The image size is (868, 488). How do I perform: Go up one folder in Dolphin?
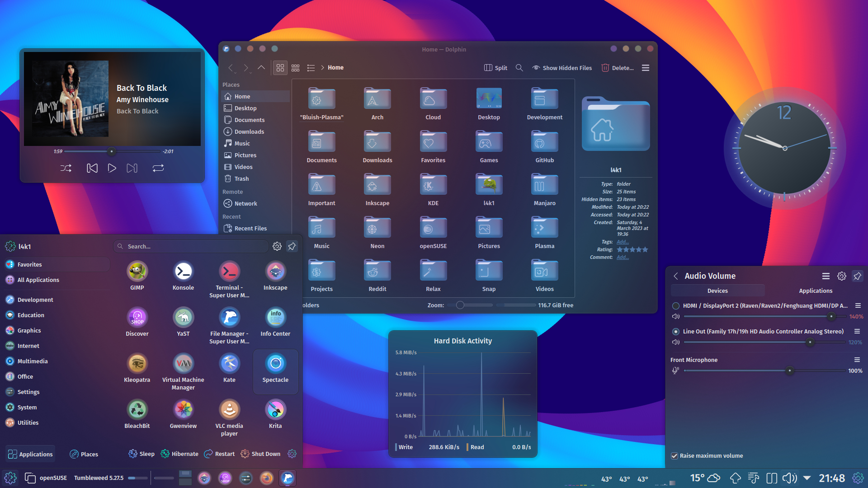pos(261,68)
